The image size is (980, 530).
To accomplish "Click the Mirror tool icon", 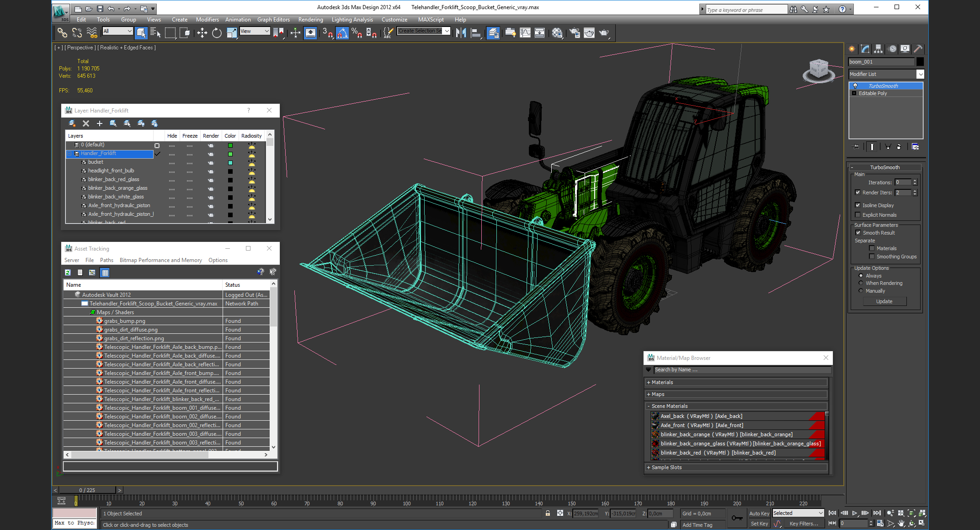I will (x=461, y=32).
